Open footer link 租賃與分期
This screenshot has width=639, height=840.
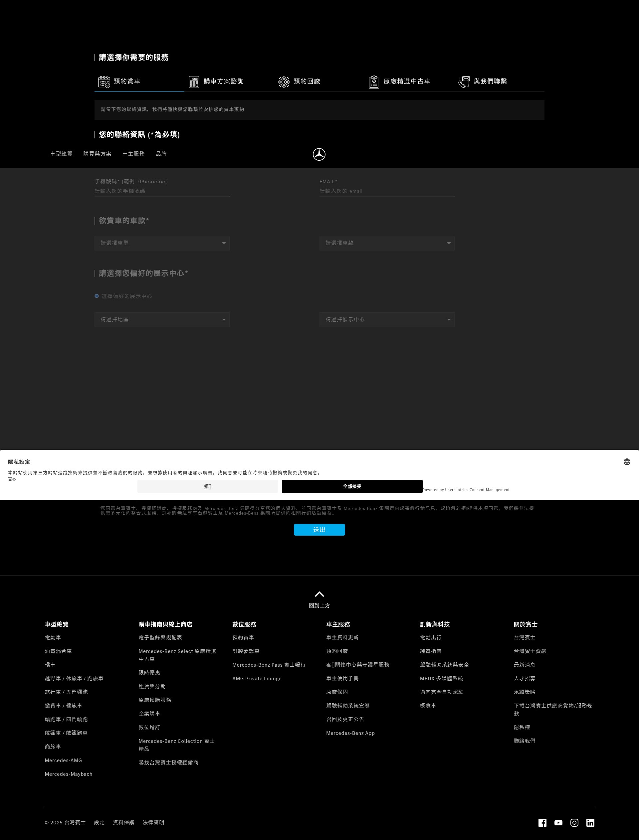coord(152,686)
